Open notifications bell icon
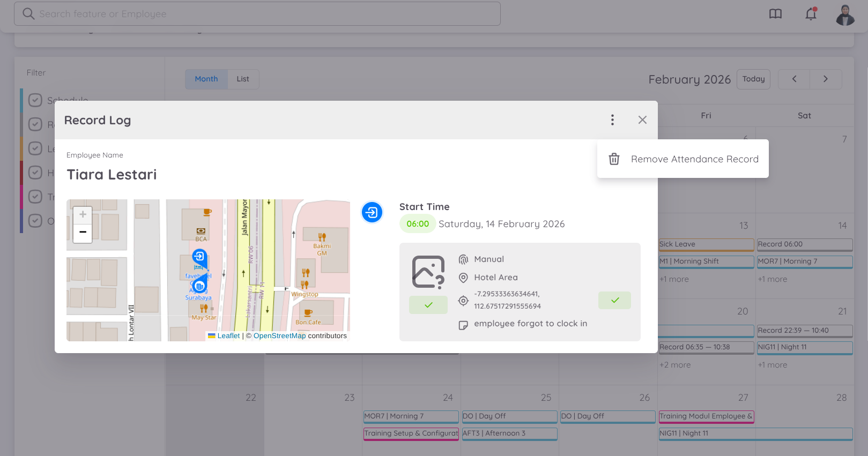This screenshot has width=868, height=456. coord(811,14)
